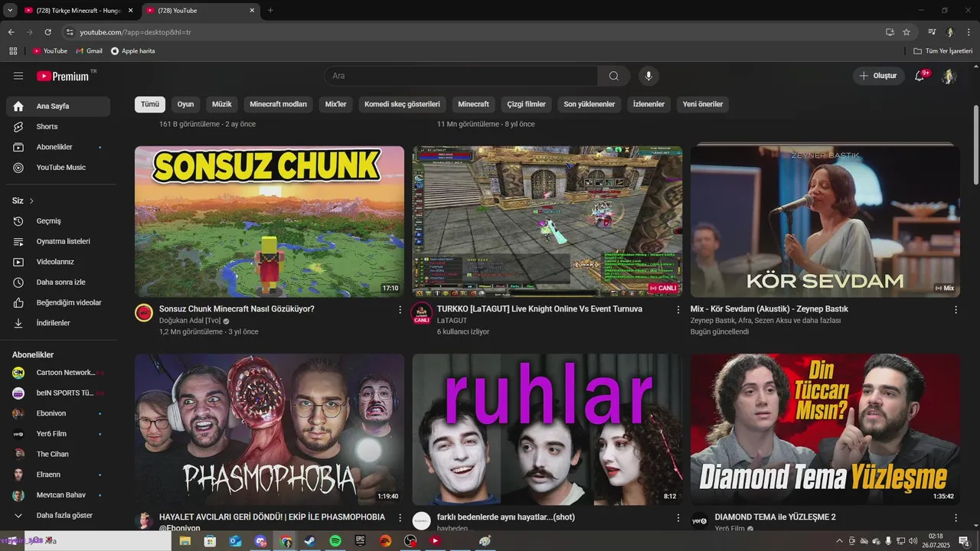Viewport: 980px width, 551px height.
Task: Open options menu for Sonsuz Chunk video
Action: click(400, 309)
